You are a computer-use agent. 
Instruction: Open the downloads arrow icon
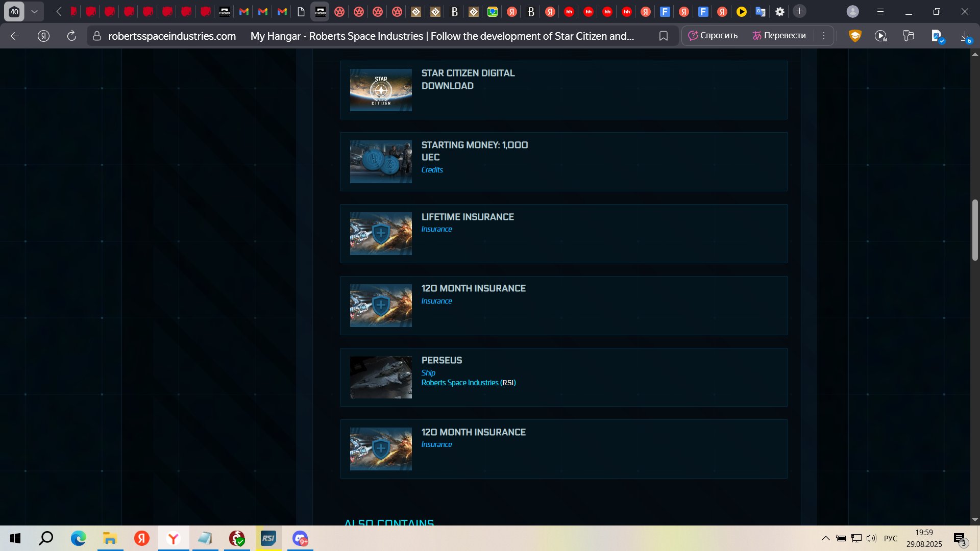pyautogui.click(x=964, y=36)
